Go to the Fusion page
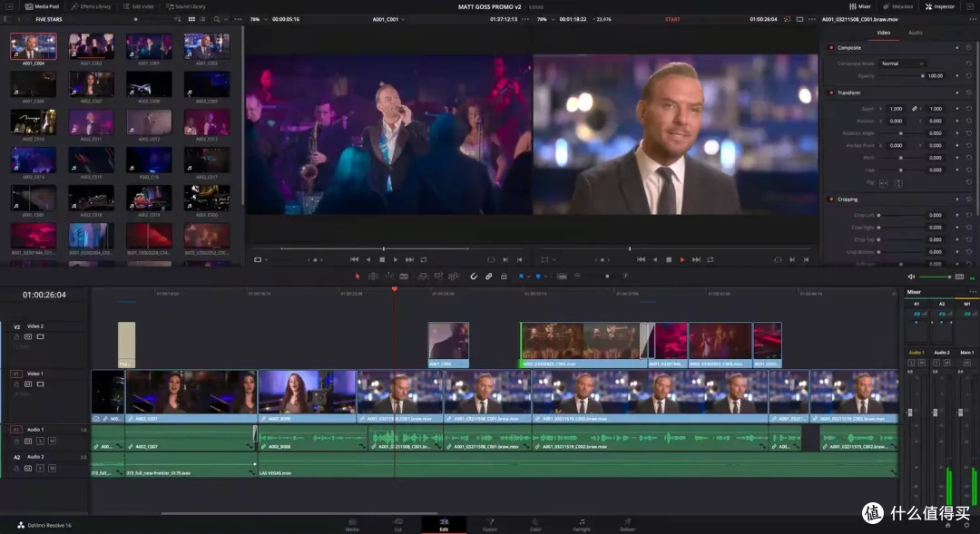 coord(490,525)
